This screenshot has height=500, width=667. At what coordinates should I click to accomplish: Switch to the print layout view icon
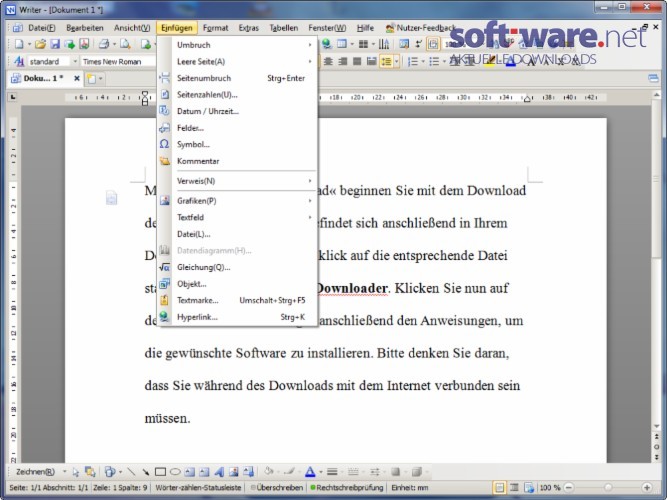point(499,488)
